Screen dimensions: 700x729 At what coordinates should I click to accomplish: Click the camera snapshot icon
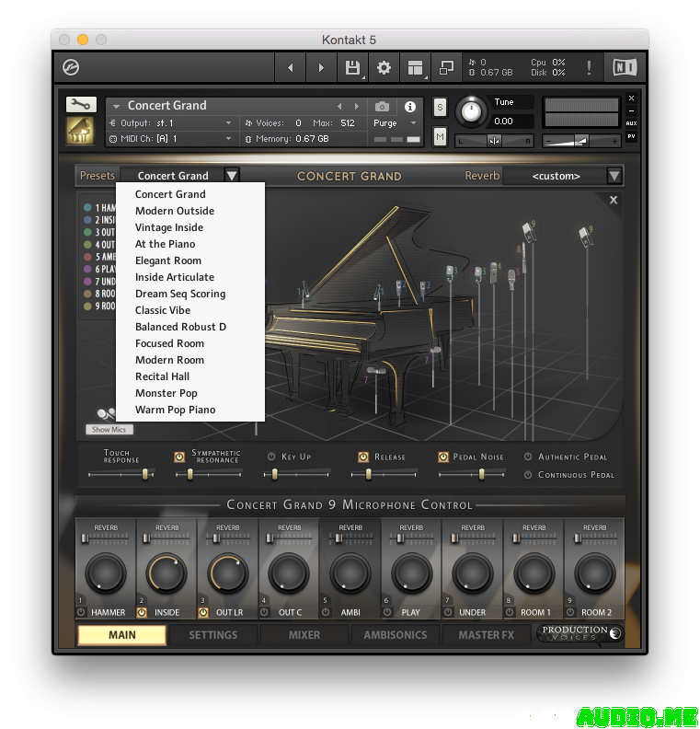click(382, 106)
